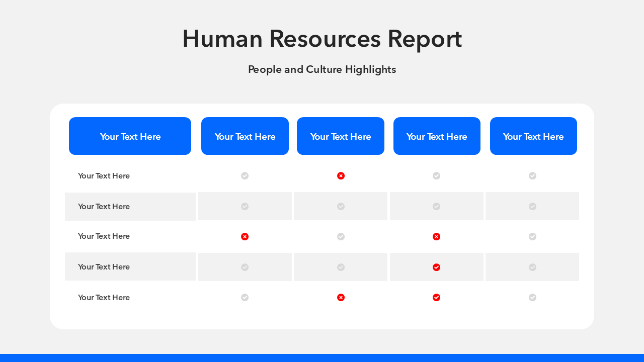The image size is (644, 362).
Task: Click the widest blue header in the first column
Action: point(130,136)
